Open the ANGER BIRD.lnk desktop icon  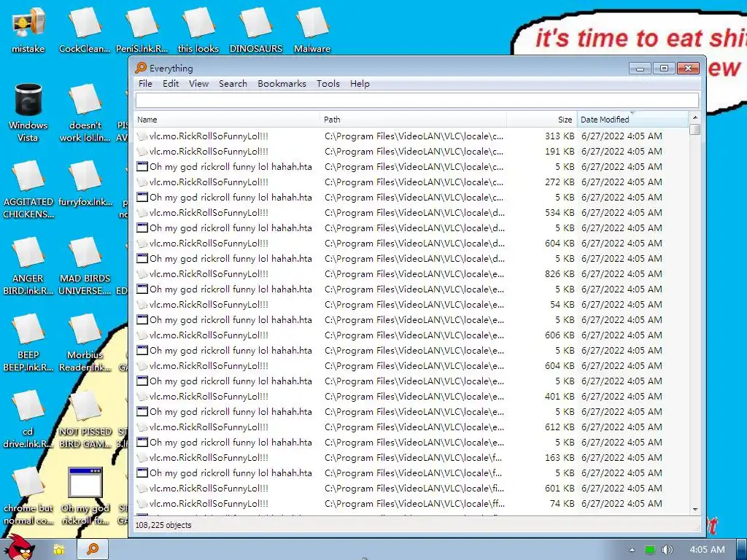[x=28, y=266]
